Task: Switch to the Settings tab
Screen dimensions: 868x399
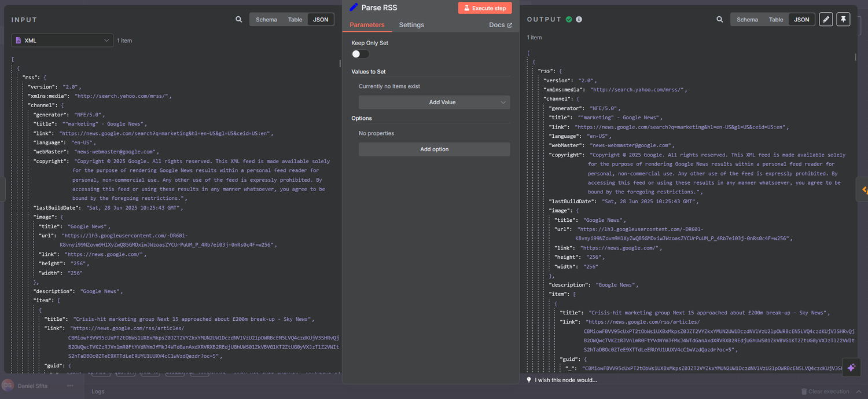Action: (x=411, y=25)
